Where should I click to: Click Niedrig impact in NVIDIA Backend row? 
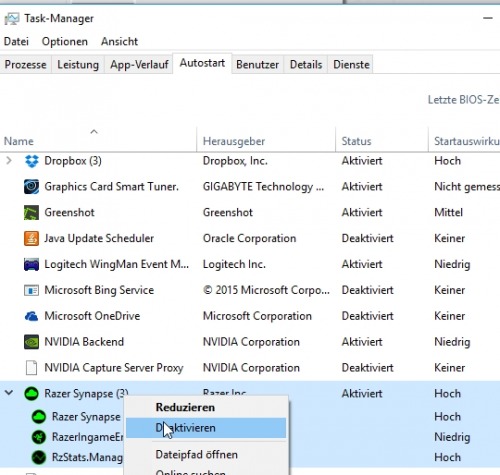(x=452, y=342)
